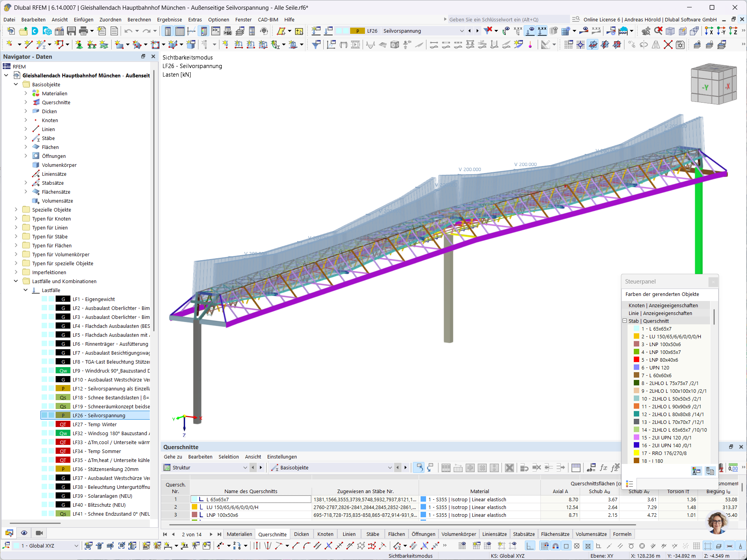The image size is (747, 560).
Task: Toggle the center work plane button
Action: [593, 45]
